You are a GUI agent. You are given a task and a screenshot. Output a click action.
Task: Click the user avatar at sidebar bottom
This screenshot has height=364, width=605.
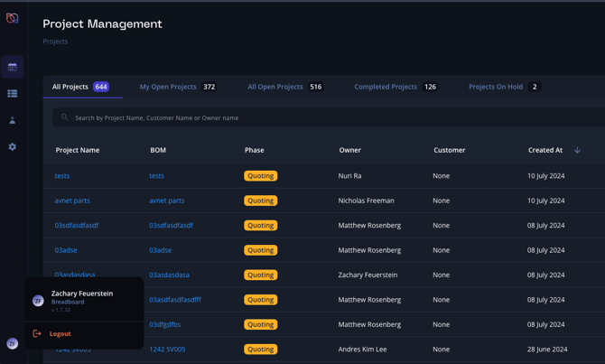click(x=13, y=343)
